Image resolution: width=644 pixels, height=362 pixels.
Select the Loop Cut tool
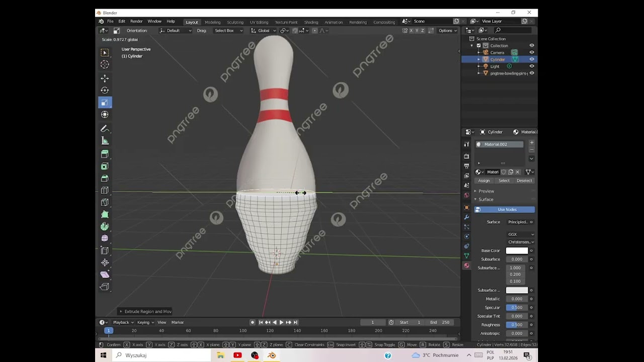point(105,190)
